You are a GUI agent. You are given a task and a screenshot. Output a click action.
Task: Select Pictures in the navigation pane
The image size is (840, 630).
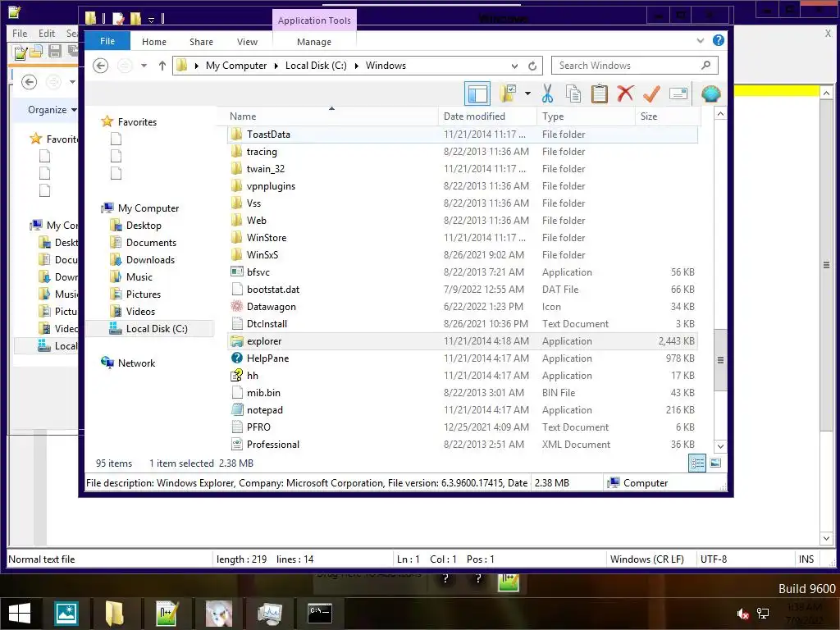click(143, 294)
